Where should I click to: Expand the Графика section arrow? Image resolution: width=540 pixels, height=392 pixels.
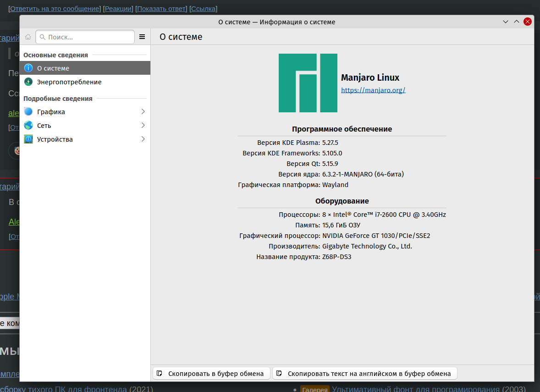[143, 111]
